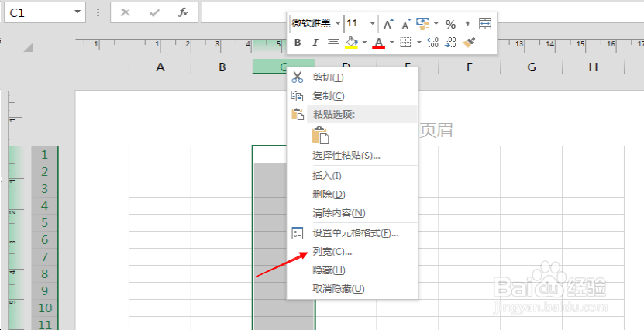Select column G header
The height and width of the screenshot is (330, 644).
click(532, 67)
